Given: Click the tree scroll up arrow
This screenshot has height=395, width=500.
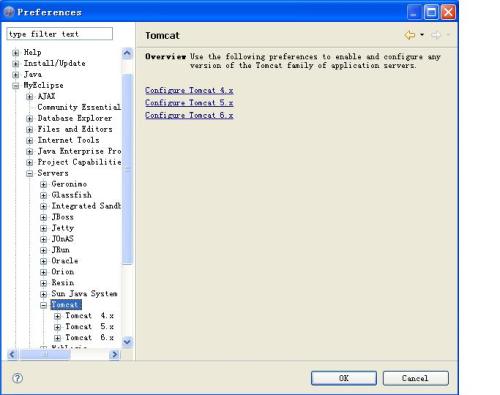Looking at the screenshot, I should coord(127,53).
